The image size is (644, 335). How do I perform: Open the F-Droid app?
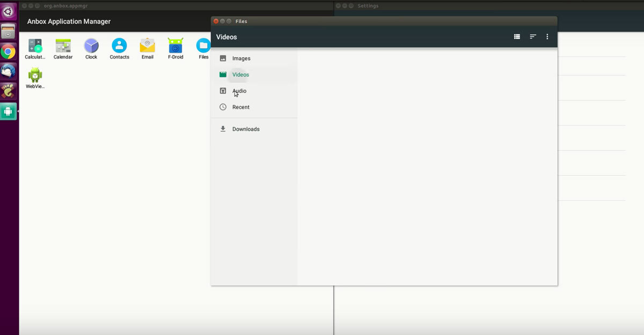point(175,46)
